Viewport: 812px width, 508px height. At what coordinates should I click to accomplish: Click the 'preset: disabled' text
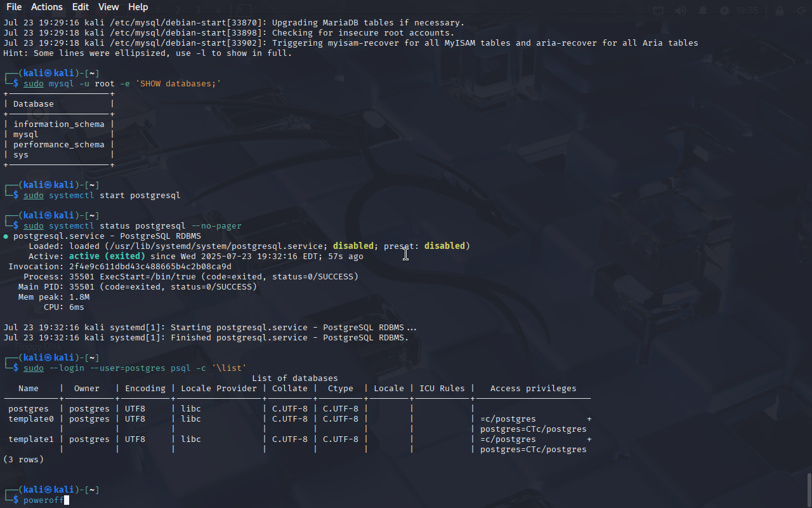424,246
